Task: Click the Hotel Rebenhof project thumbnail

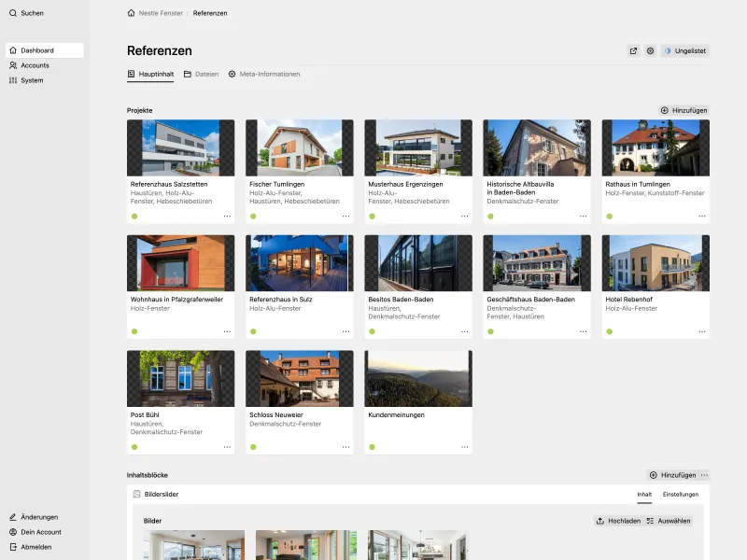Action: pyautogui.click(x=655, y=261)
